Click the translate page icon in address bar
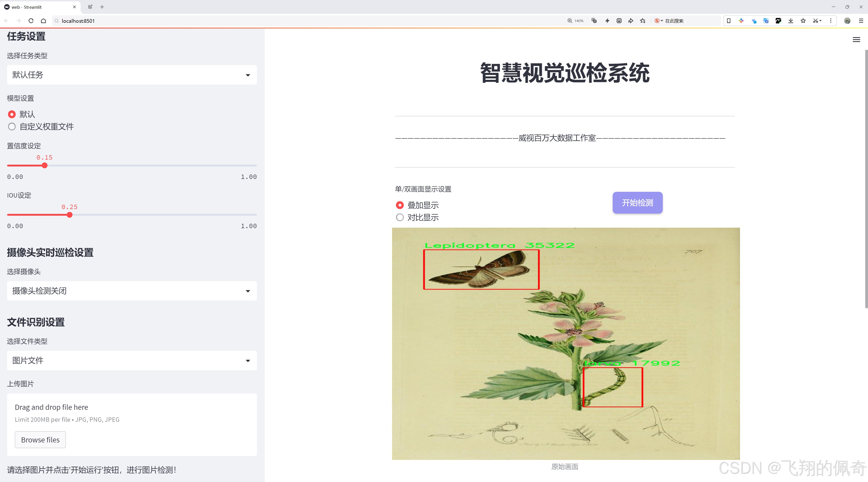Viewport: 868px width, 482px height. pos(594,21)
